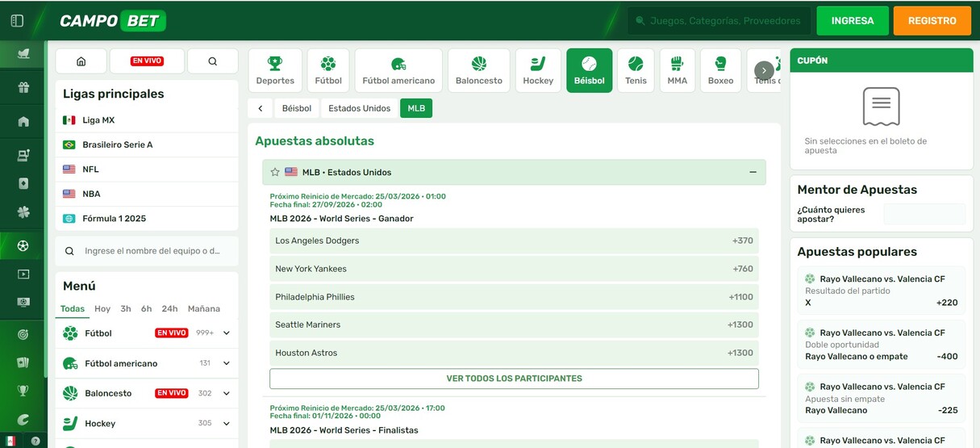Select the Deportes category
This screenshot has width=980, height=448.
(275, 70)
